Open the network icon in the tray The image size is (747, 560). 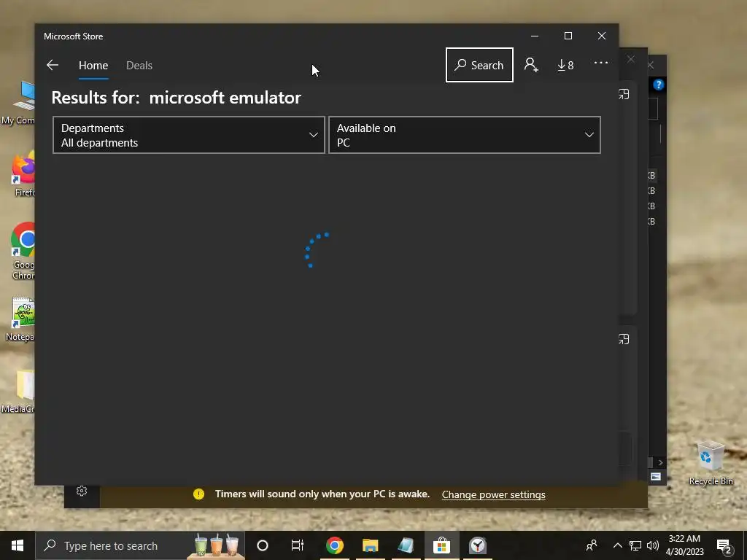coord(635,545)
